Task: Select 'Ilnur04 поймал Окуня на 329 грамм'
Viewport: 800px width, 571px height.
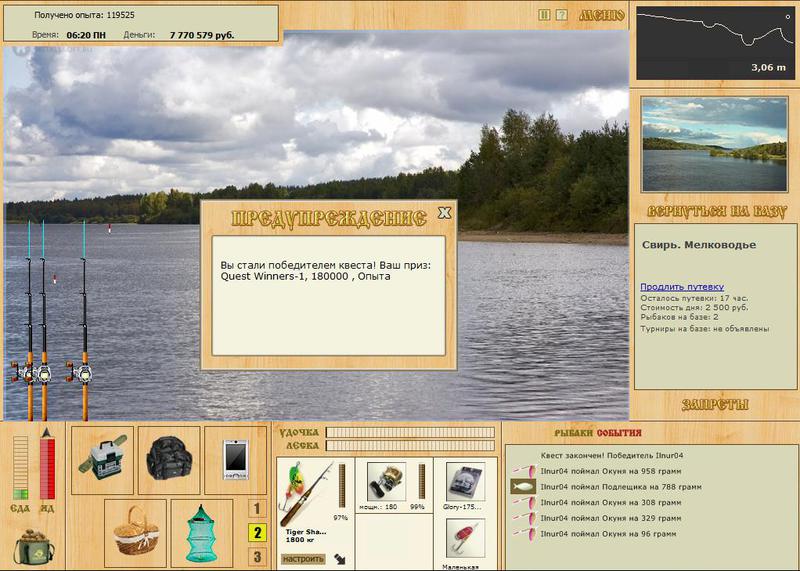Action: coord(611,518)
